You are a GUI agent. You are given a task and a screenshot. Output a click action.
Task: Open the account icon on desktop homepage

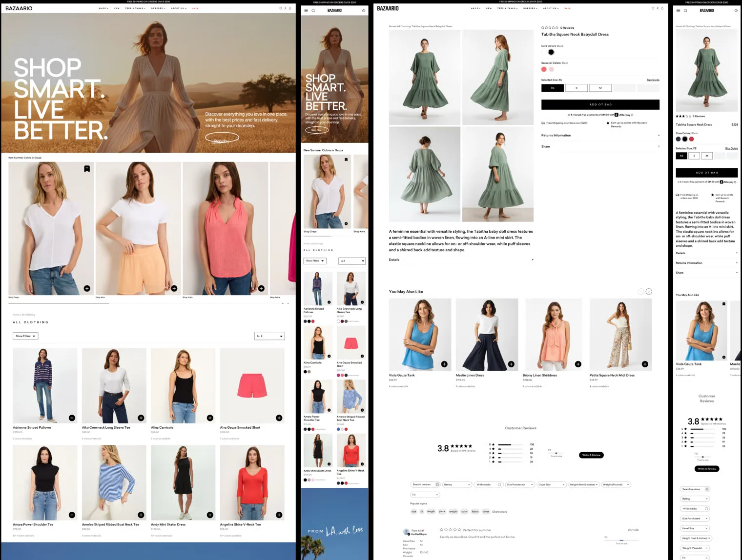[286, 8]
